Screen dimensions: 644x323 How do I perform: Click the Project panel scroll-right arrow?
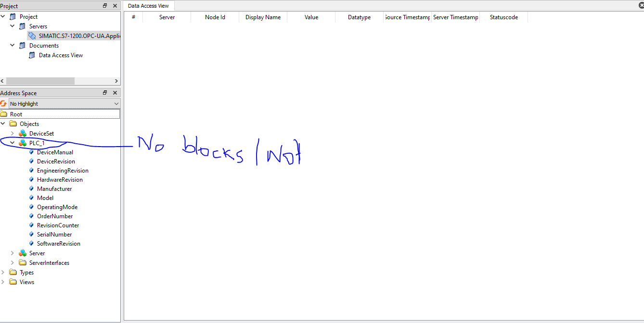click(116, 81)
